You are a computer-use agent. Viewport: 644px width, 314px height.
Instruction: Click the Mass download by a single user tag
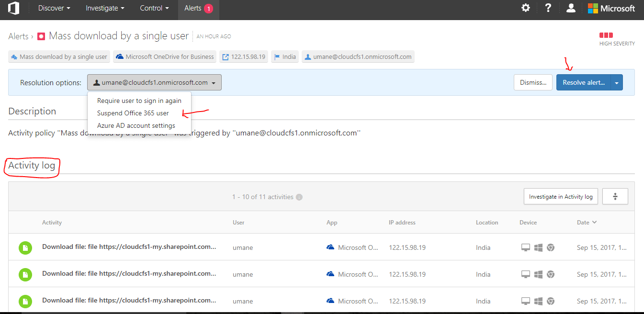[x=59, y=56]
